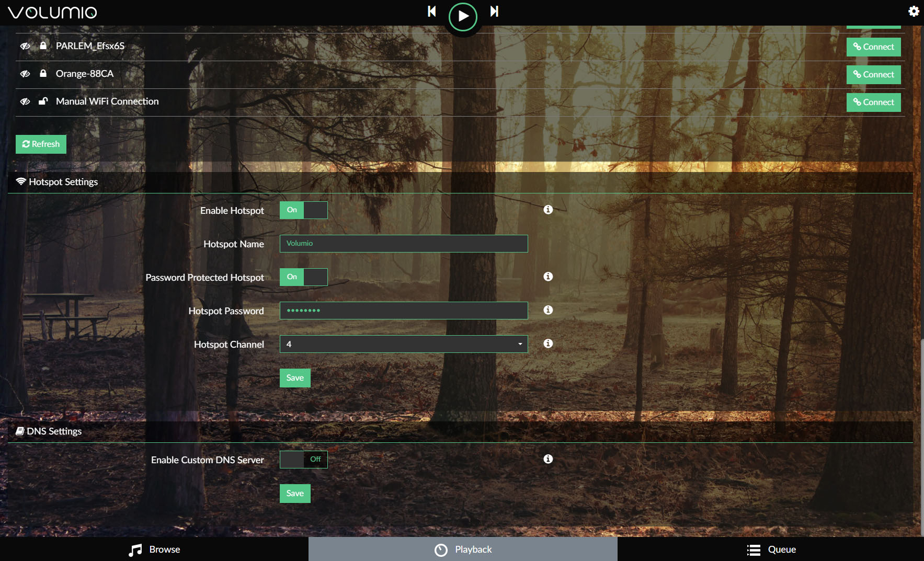The image size is (924, 561).
Task: Save the Hotspot Settings
Action: (295, 378)
